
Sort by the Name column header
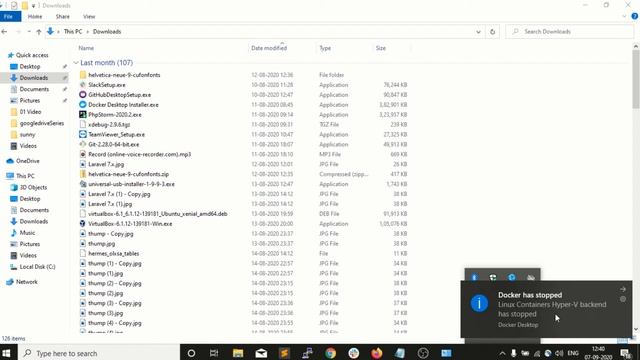86,48
